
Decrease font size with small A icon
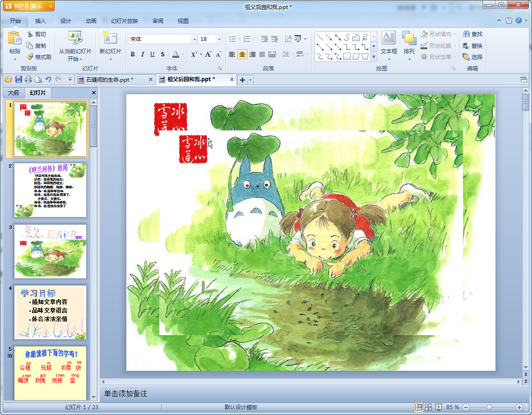(x=218, y=54)
